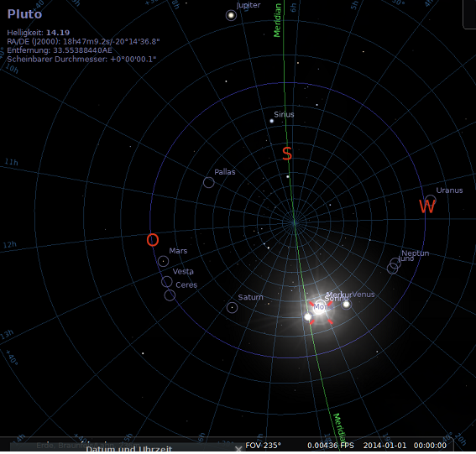Select the star Sirius
This screenshot has height=454, width=476.
tap(272, 121)
